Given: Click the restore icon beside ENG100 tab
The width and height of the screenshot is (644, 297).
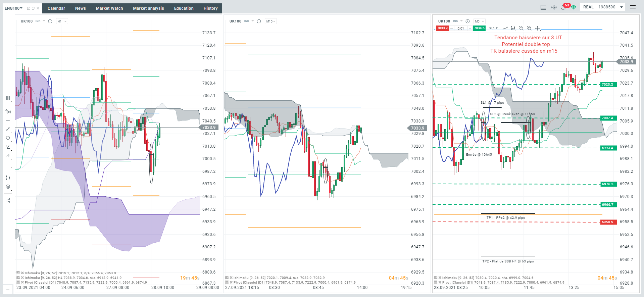Looking at the screenshot, I should pos(33,8).
